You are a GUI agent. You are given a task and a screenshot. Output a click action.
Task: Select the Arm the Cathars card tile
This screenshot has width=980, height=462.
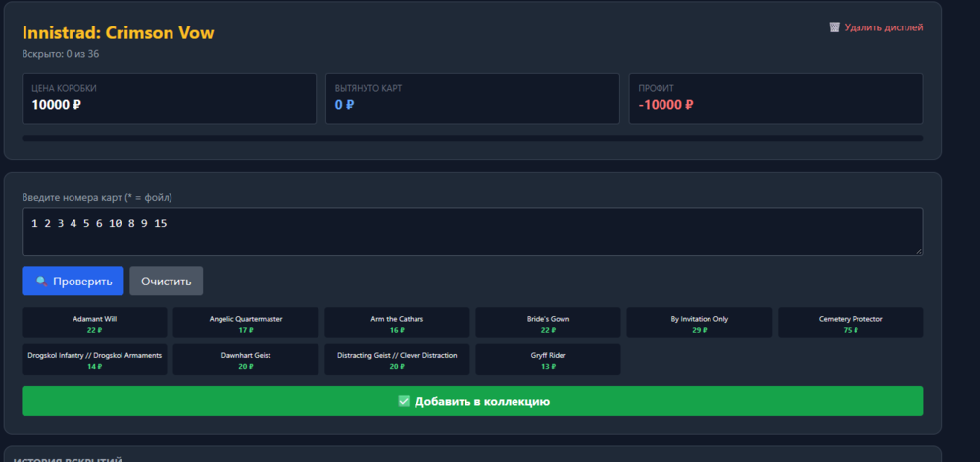coord(397,323)
